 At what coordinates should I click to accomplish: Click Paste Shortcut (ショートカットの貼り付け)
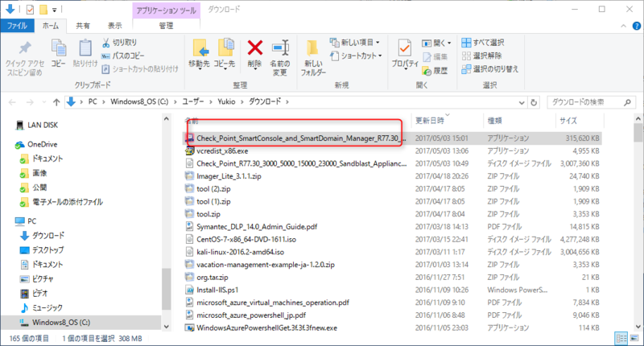click(140, 68)
